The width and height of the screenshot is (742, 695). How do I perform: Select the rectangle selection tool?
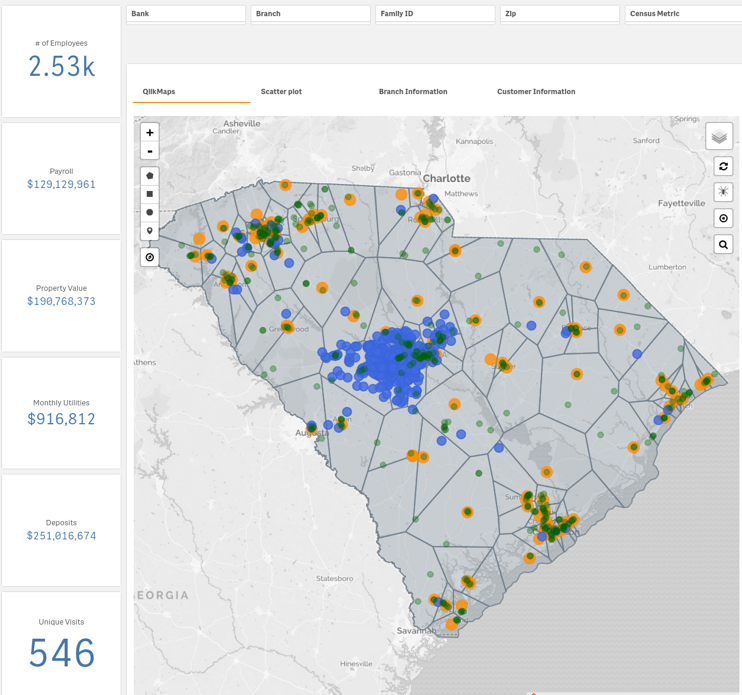tap(150, 194)
